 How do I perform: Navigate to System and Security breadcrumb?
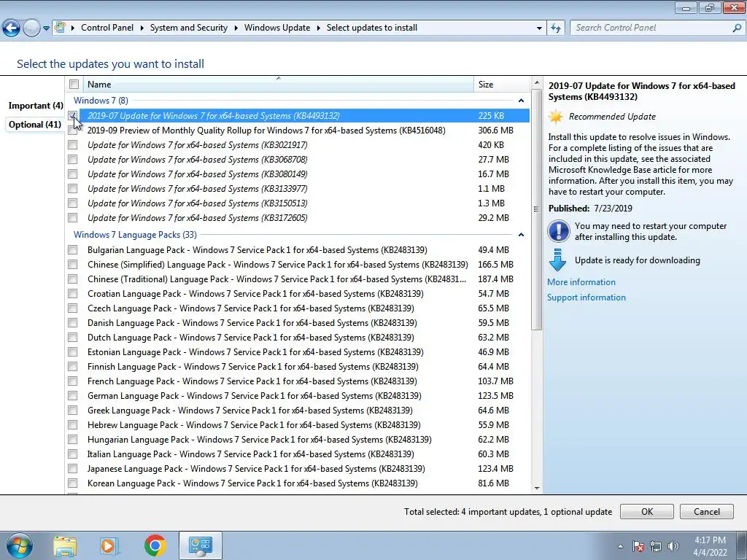click(189, 28)
